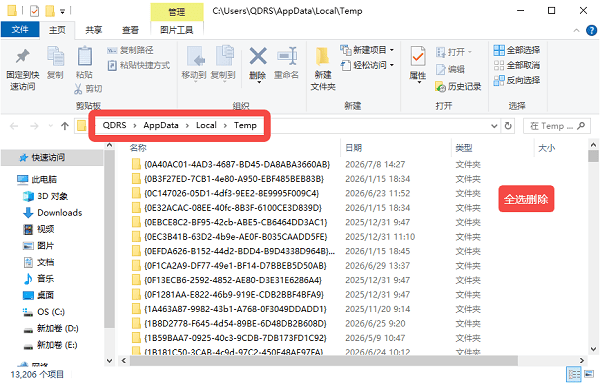Click the 新建文件夹 folder icon

click(323, 57)
